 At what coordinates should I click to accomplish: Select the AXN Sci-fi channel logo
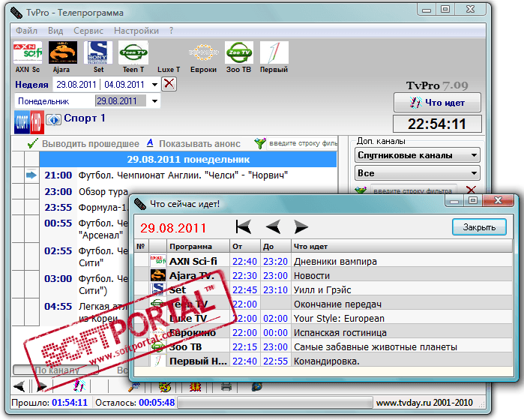28,52
